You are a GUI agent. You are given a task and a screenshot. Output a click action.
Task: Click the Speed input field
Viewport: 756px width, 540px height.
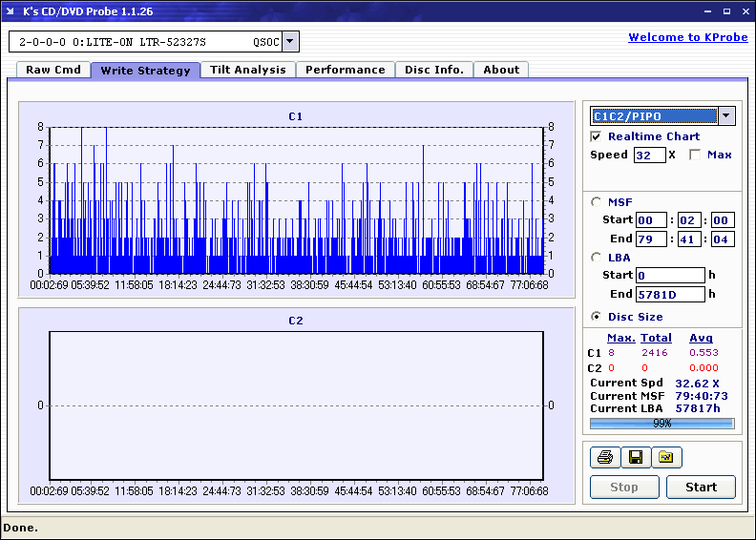pyautogui.click(x=649, y=155)
